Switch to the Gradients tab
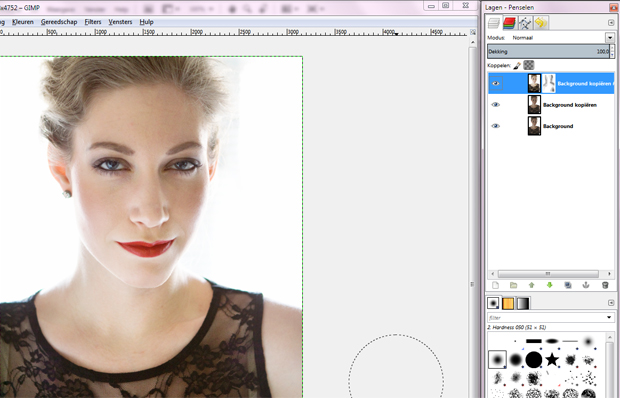 [x=523, y=303]
